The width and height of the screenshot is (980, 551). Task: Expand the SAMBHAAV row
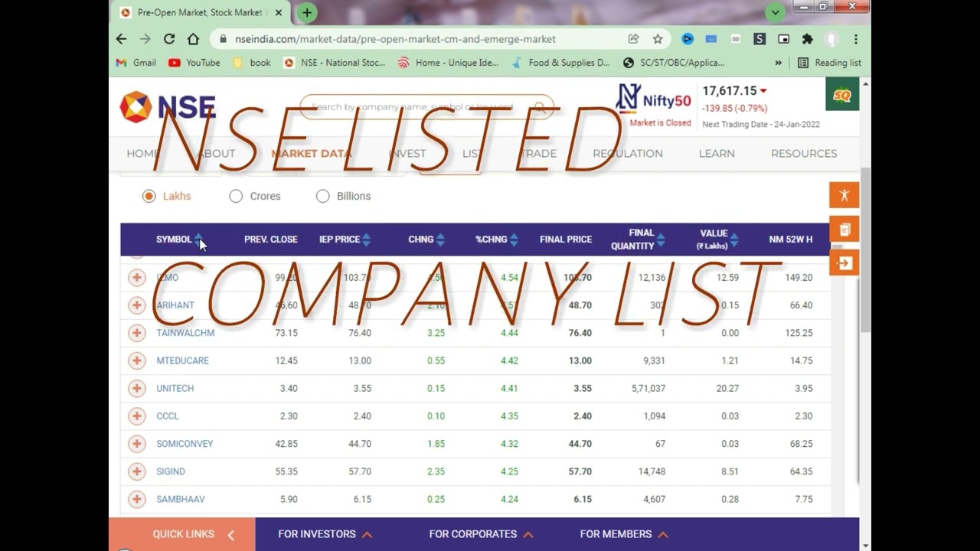pyautogui.click(x=136, y=499)
